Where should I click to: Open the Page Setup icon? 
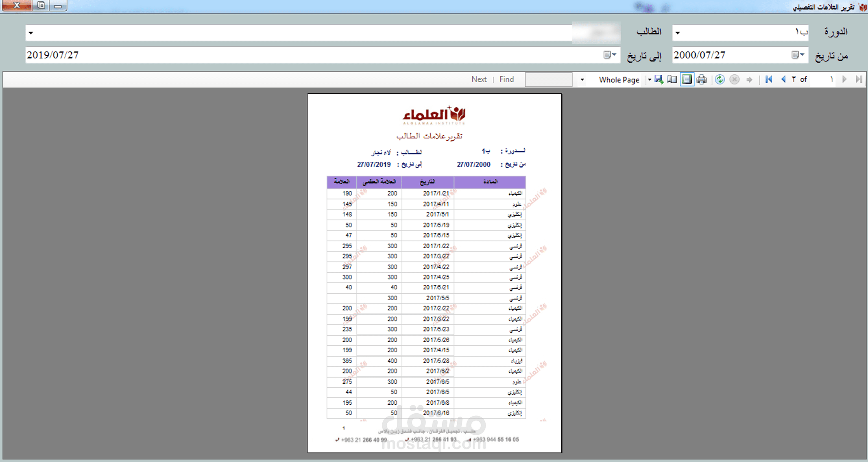coord(672,80)
